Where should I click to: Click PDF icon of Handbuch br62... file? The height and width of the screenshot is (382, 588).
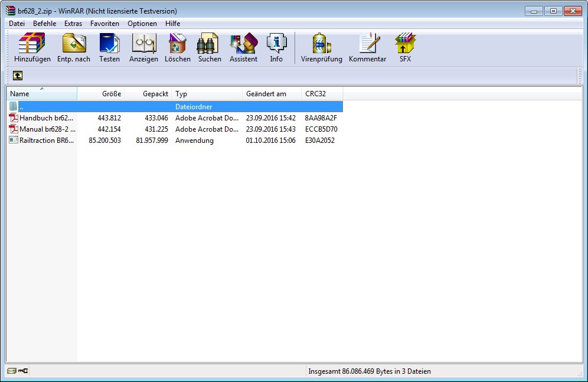tap(14, 117)
